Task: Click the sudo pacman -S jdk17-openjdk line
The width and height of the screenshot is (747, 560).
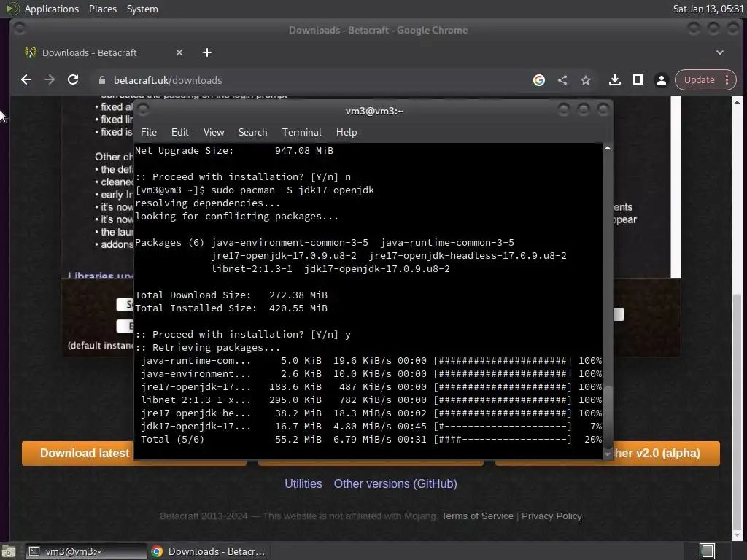Action: coord(255,190)
